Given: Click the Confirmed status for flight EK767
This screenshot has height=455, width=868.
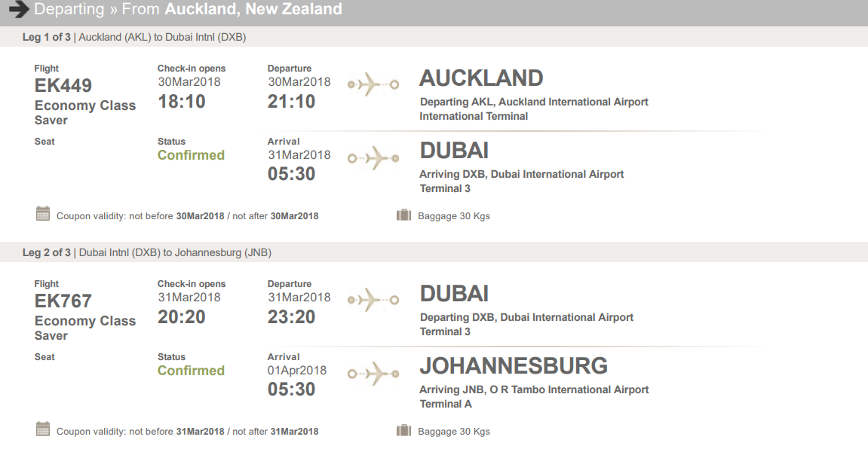Looking at the screenshot, I should tap(191, 371).
